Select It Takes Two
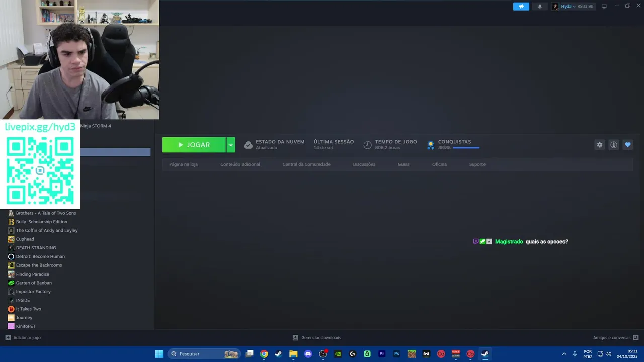The image size is (644, 362). point(28,309)
